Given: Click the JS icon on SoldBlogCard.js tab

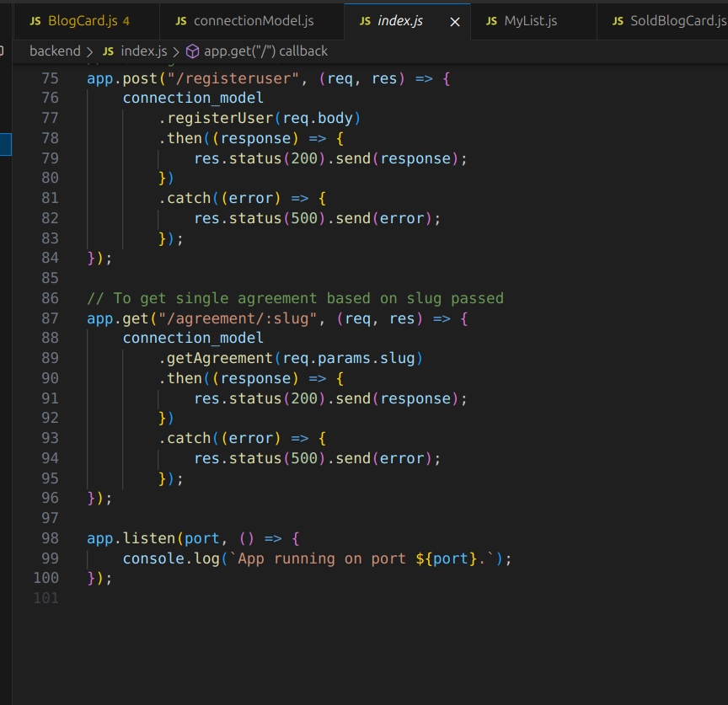Looking at the screenshot, I should [618, 21].
